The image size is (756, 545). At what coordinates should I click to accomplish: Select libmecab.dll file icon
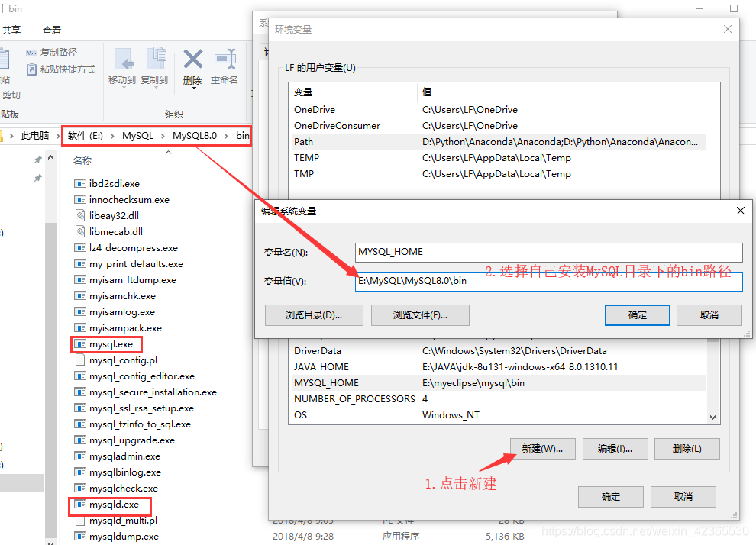[80, 231]
